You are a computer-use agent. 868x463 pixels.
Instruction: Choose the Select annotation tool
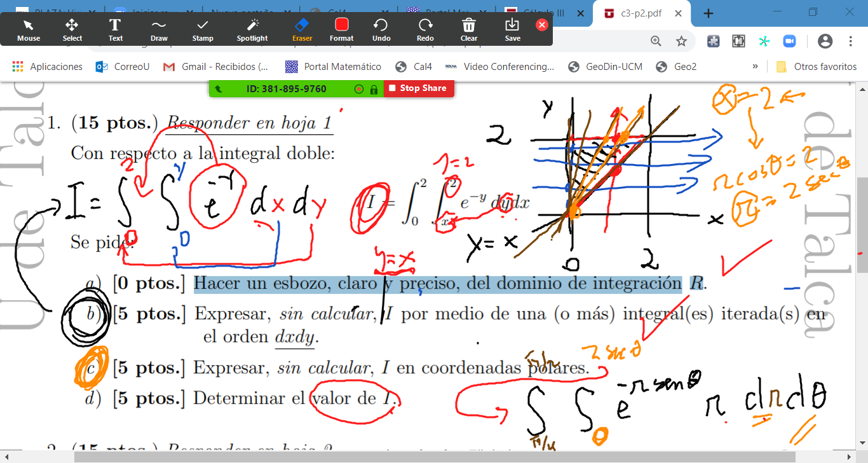[x=72, y=29]
